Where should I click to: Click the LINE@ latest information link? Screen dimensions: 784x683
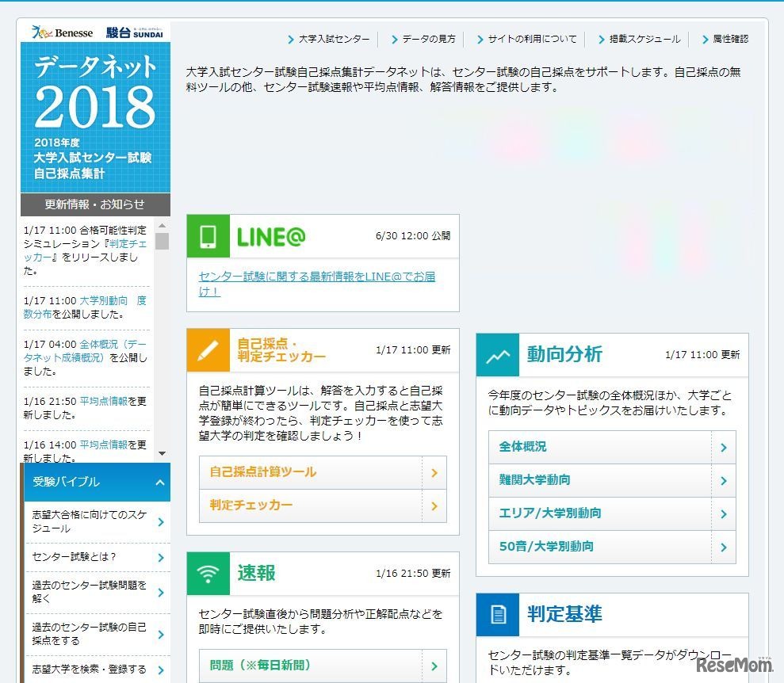pos(316,284)
